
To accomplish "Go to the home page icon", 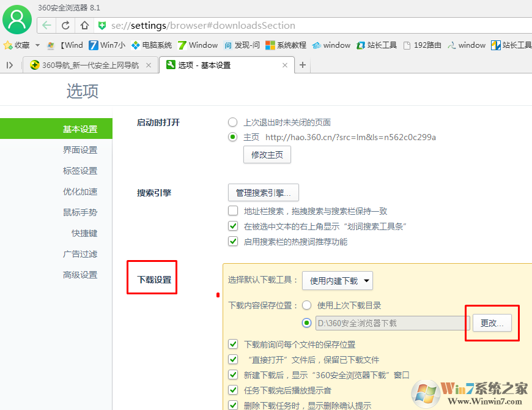I will coord(84,26).
